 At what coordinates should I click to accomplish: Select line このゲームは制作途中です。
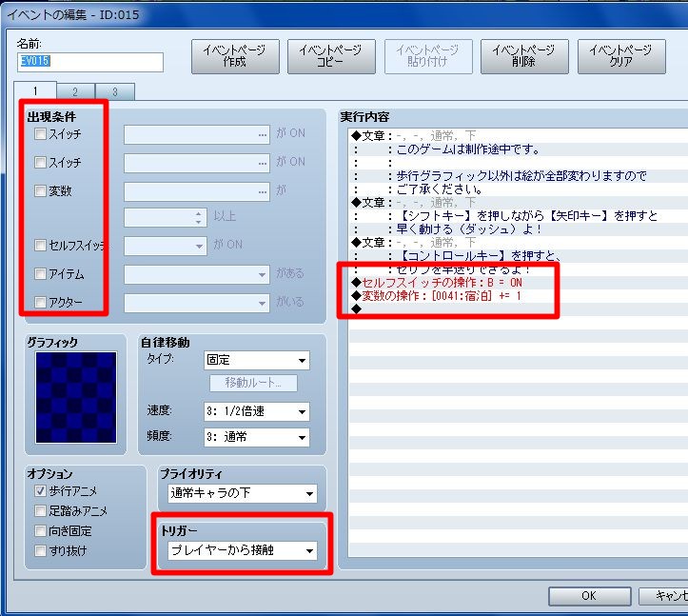coord(468,149)
